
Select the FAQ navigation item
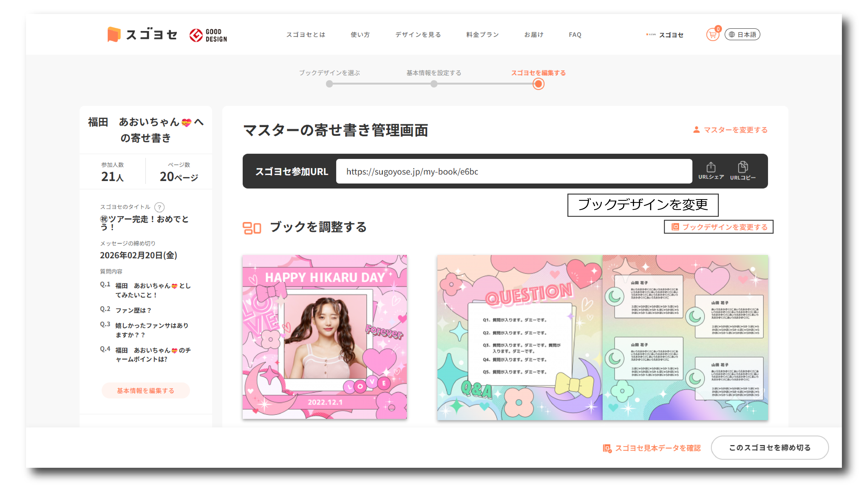tap(575, 34)
